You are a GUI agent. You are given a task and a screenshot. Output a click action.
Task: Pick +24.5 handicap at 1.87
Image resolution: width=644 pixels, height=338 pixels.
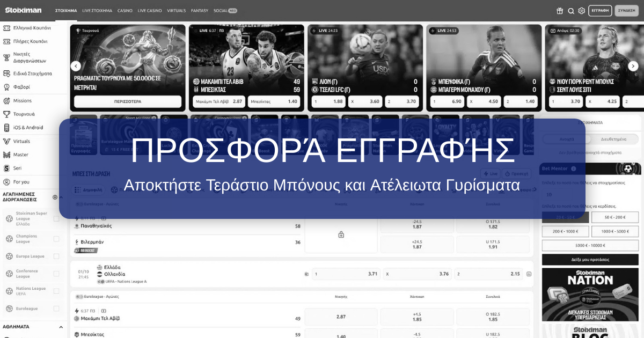417,244
